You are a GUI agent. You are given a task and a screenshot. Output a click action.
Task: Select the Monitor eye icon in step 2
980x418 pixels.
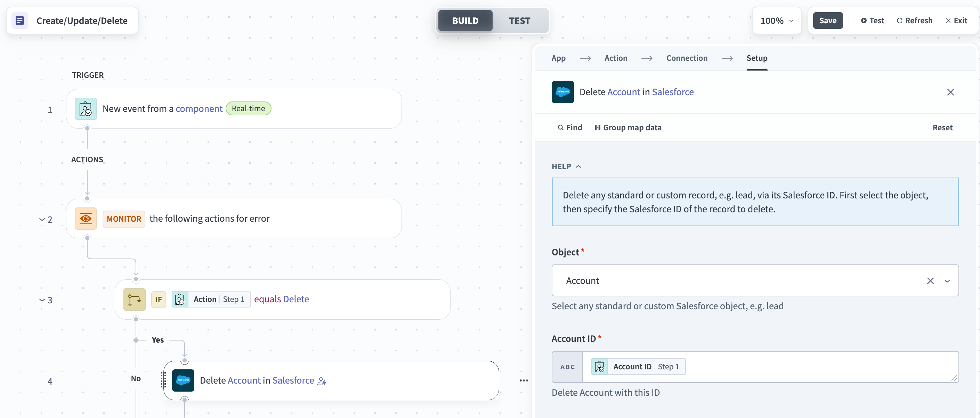(x=86, y=218)
